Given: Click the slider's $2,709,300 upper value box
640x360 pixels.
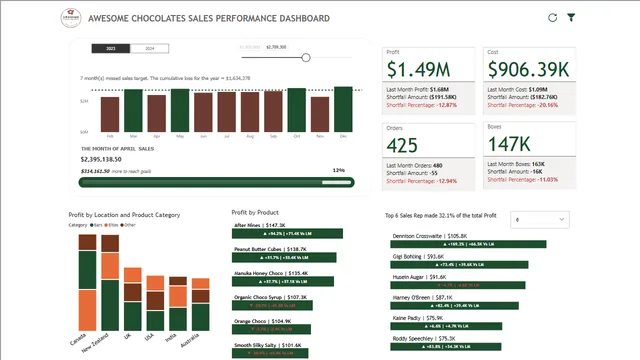Looking at the screenshot, I should point(276,47).
